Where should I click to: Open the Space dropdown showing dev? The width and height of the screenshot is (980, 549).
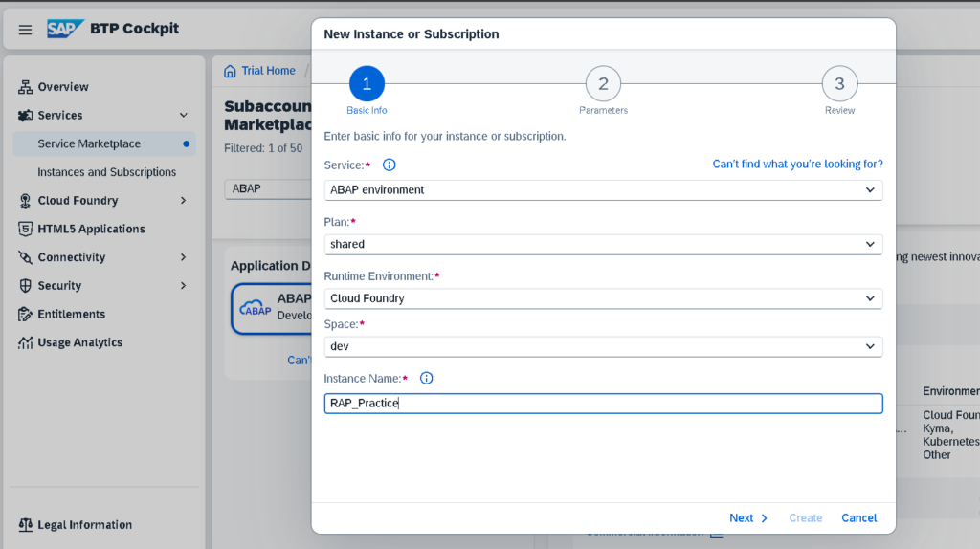click(x=603, y=346)
